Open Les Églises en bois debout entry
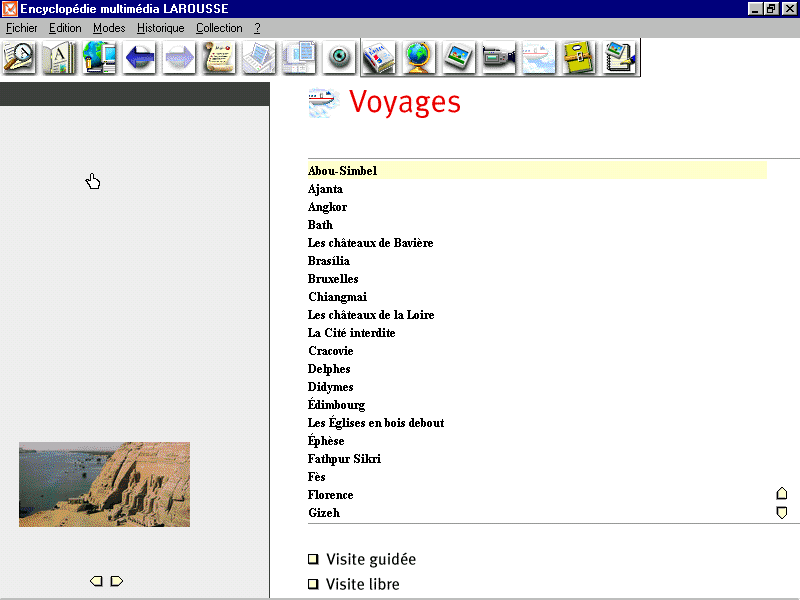Screen dimensions: 800x600 (x=376, y=422)
